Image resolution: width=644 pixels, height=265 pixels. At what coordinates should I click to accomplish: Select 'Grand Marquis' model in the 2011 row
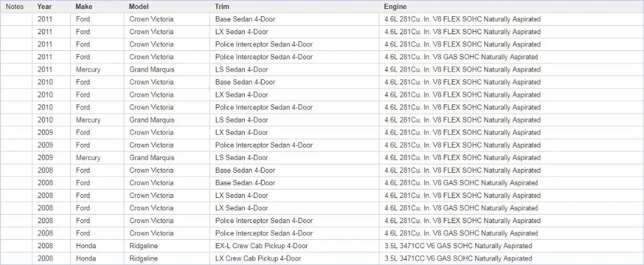[152, 70]
